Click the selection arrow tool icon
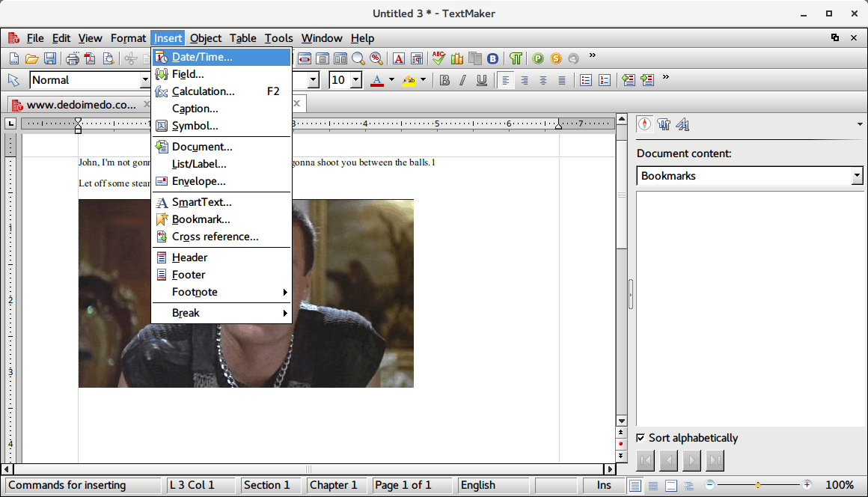This screenshot has width=868, height=497. pyautogui.click(x=13, y=80)
